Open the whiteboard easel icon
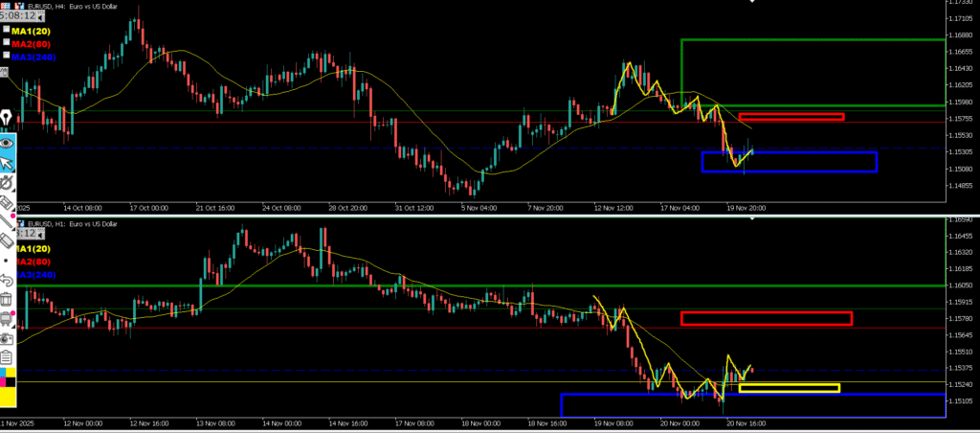The width and height of the screenshot is (980, 433). tap(7, 318)
